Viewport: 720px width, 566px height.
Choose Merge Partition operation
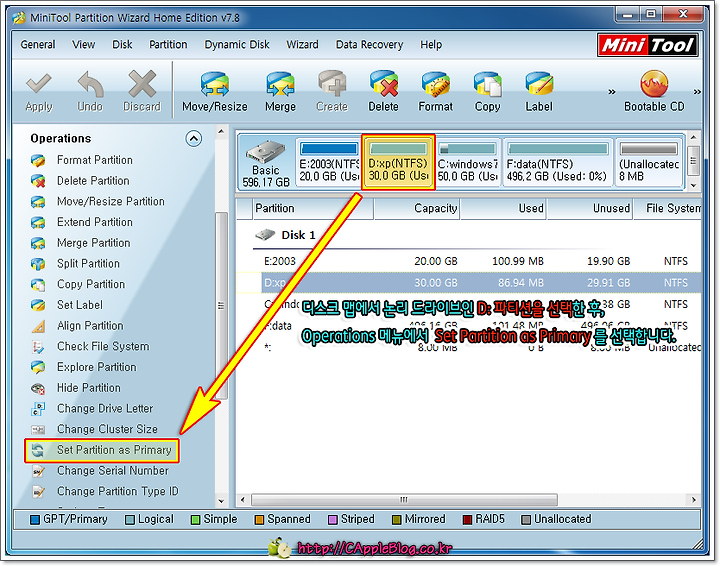click(94, 242)
